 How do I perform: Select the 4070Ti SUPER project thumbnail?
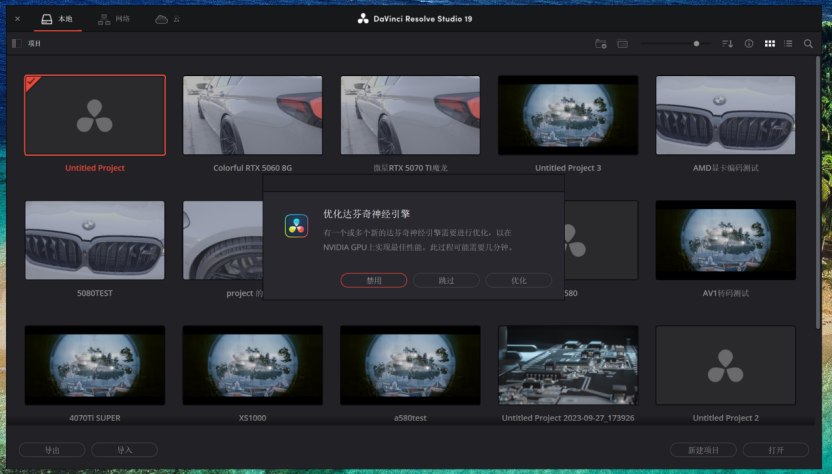(95, 365)
